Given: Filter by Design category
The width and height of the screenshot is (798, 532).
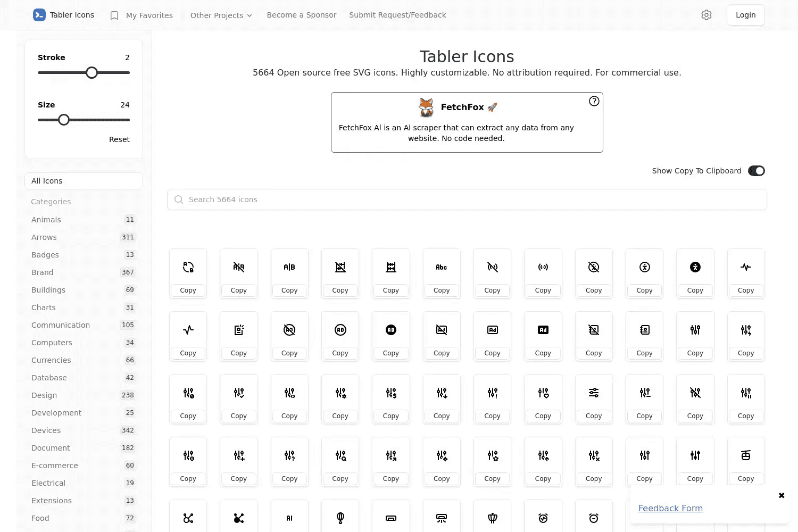Looking at the screenshot, I should (84, 395).
